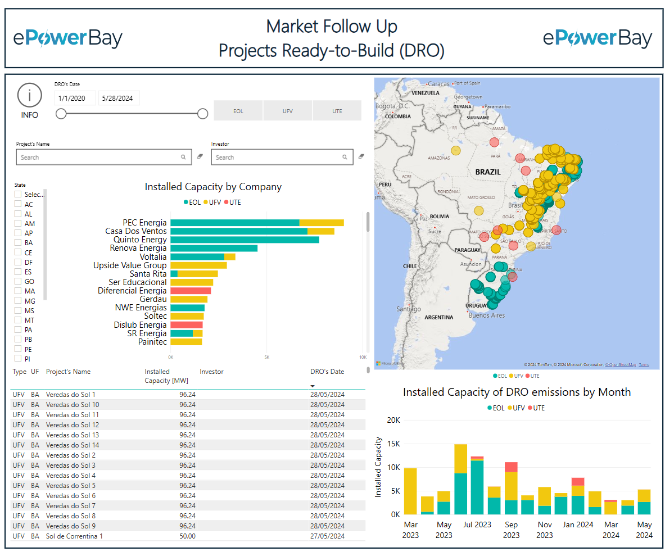Click the 27/05/2024 date cell

(x=327, y=536)
